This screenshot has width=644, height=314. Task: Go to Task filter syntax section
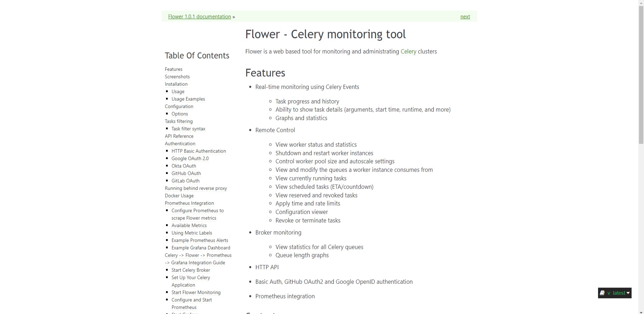[x=188, y=129]
